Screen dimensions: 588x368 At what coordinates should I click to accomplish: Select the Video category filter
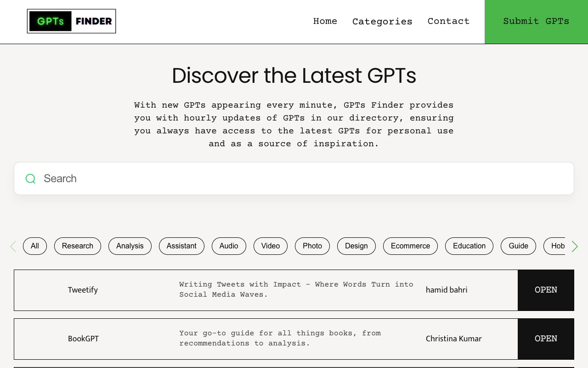point(271,246)
